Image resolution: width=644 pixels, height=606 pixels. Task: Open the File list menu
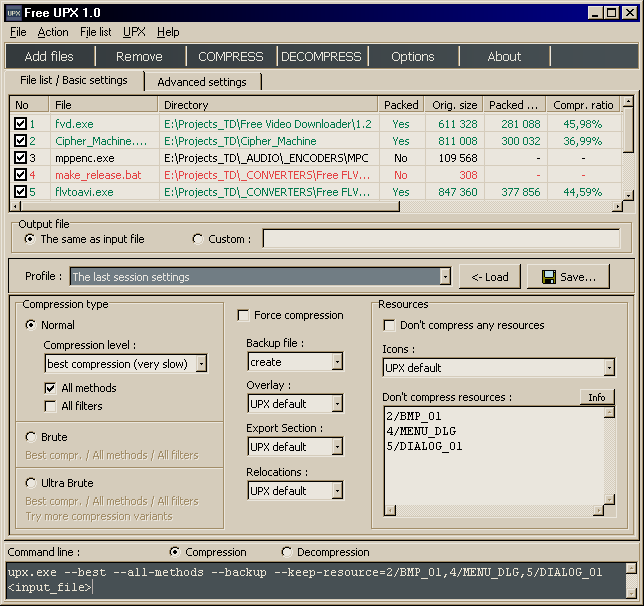point(95,32)
